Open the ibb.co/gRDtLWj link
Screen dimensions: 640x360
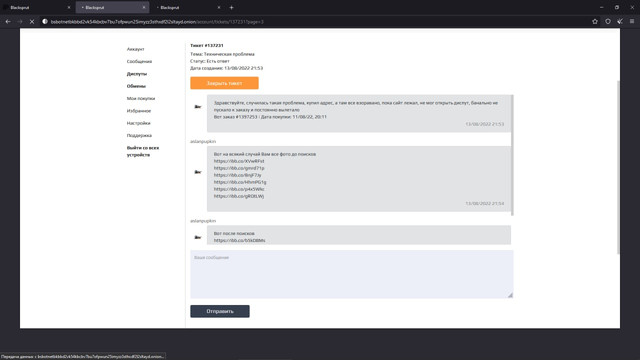tap(239, 196)
